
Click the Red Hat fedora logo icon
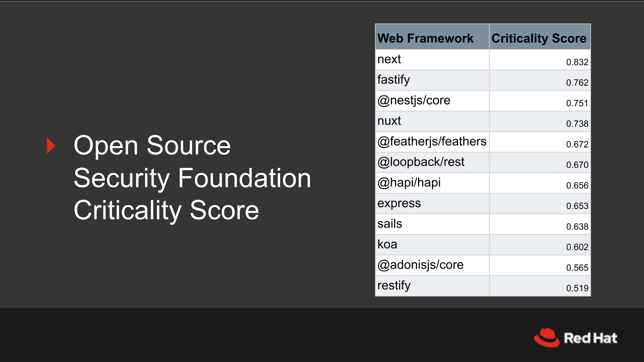click(x=546, y=338)
